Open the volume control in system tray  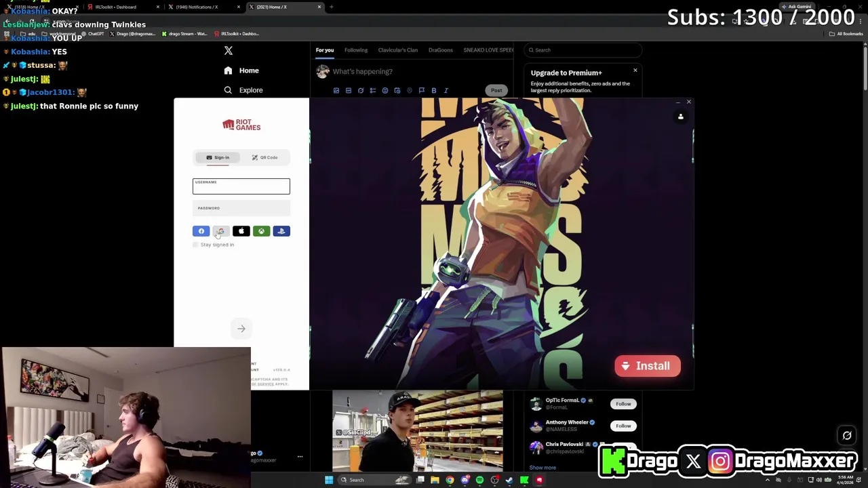(819, 480)
